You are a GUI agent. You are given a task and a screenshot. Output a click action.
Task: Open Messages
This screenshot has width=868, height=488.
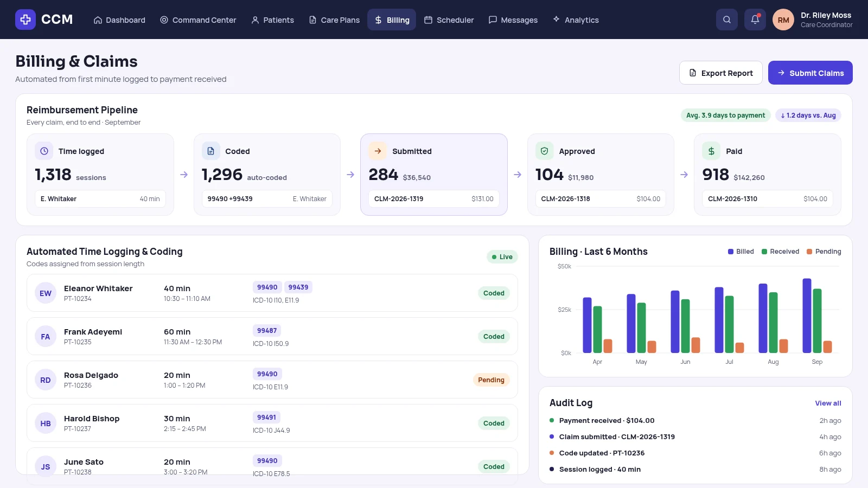(x=513, y=20)
